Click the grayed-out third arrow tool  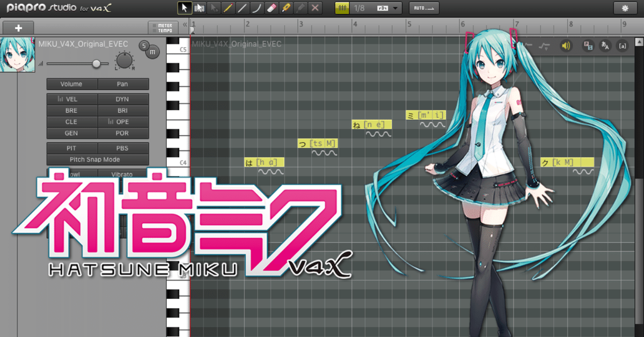(214, 8)
